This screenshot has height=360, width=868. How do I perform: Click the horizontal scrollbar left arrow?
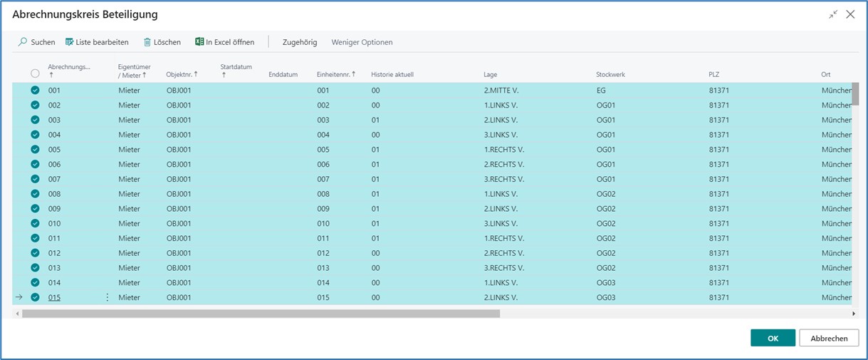click(x=17, y=314)
